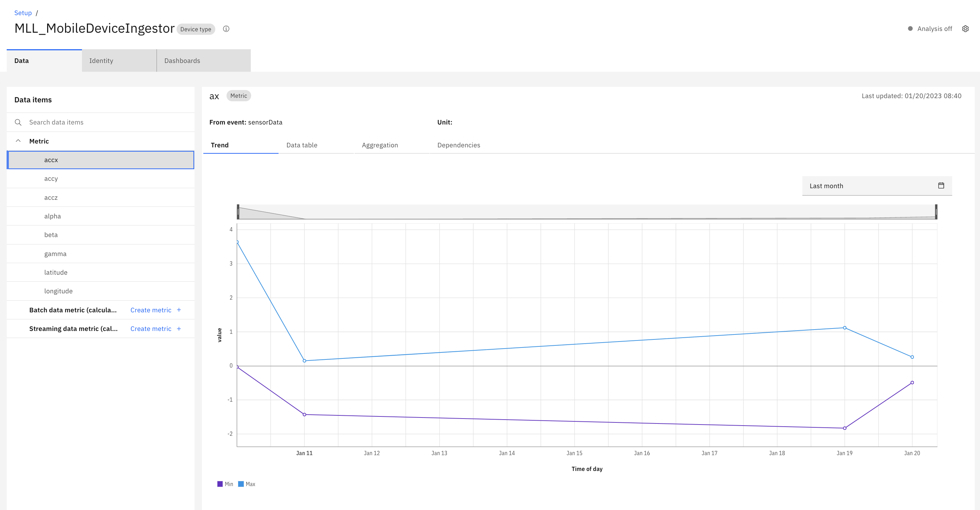
Task: Open the settings gear icon
Action: pyautogui.click(x=965, y=29)
